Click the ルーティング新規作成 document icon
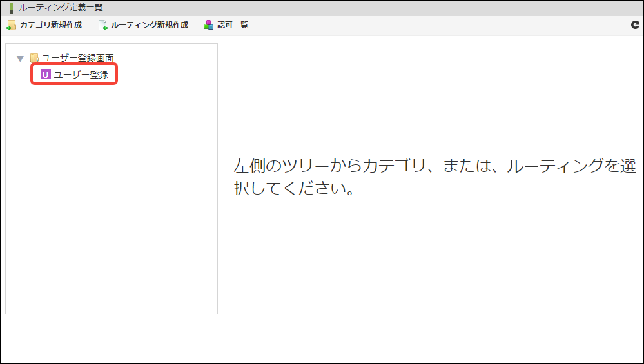The width and height of the screenshot is (644, 364). [x=102, y=25]
